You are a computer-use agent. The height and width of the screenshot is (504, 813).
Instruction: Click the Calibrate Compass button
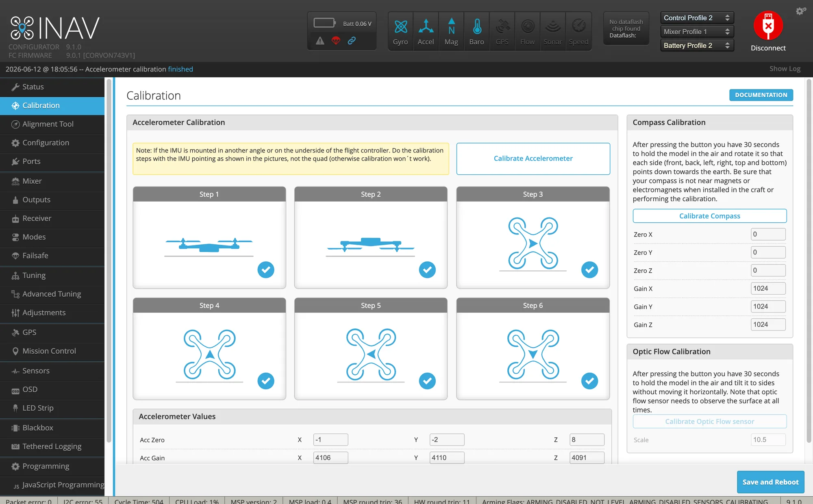coord(709,216)
